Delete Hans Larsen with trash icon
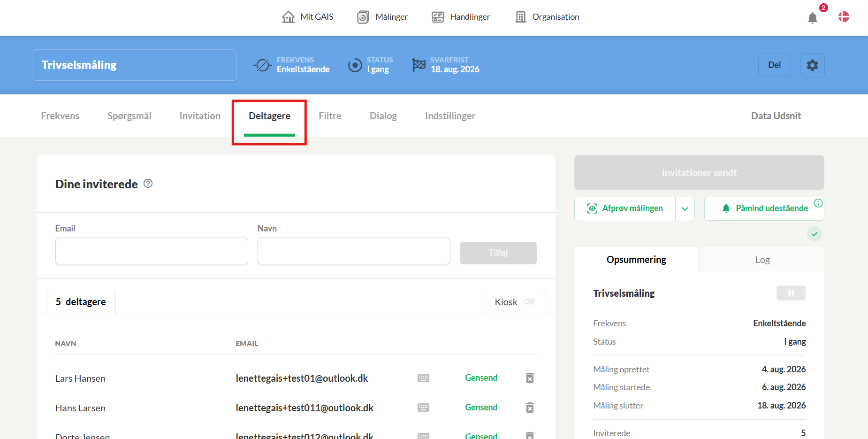This screenshot has height=439, width=868. pos(530,408)
